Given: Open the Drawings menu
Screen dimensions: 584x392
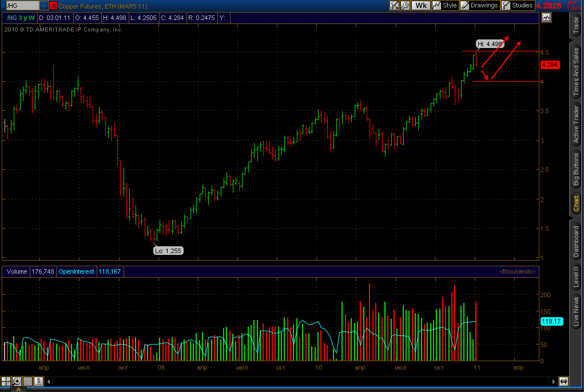Looking at the screenshot, I should (479, 6).
